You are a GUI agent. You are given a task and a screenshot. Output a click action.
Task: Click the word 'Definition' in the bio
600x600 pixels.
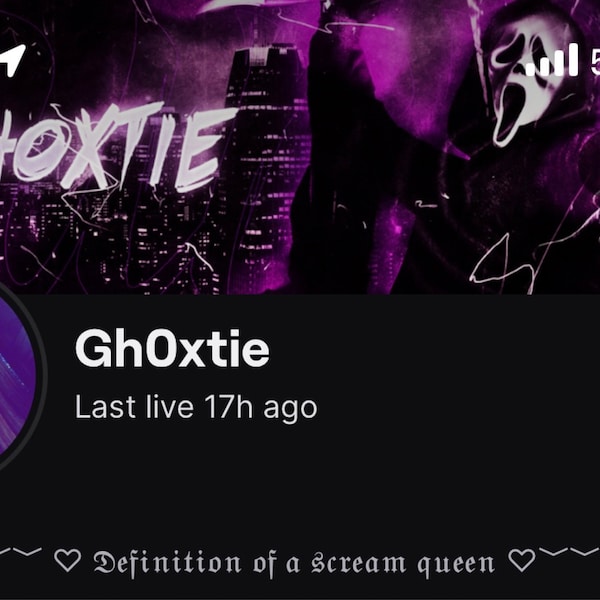point(167,563)
